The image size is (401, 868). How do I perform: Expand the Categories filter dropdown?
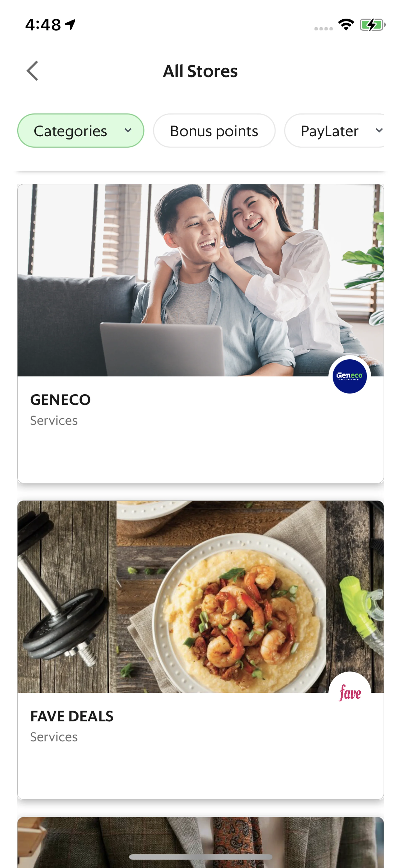[81, 131]
